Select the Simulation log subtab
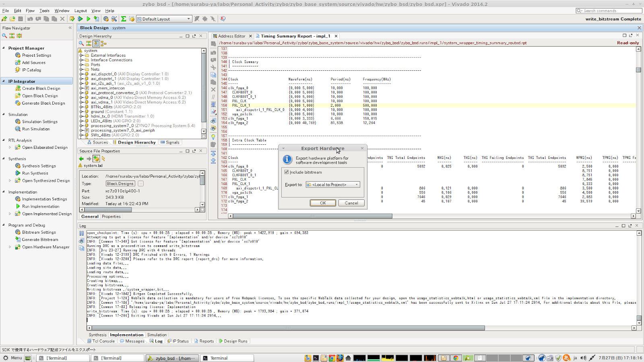The height and width of the screenshot is (362, 644). click(157, 335)
